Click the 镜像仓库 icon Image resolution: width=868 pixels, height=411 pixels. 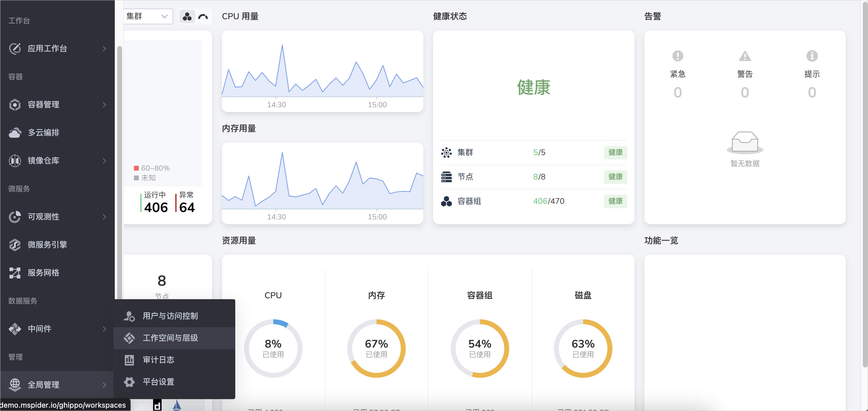15,161
